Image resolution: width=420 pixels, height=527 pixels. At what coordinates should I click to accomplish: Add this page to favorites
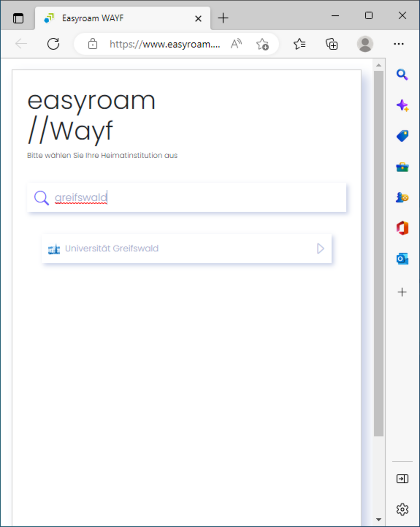(x=262, y=44)
